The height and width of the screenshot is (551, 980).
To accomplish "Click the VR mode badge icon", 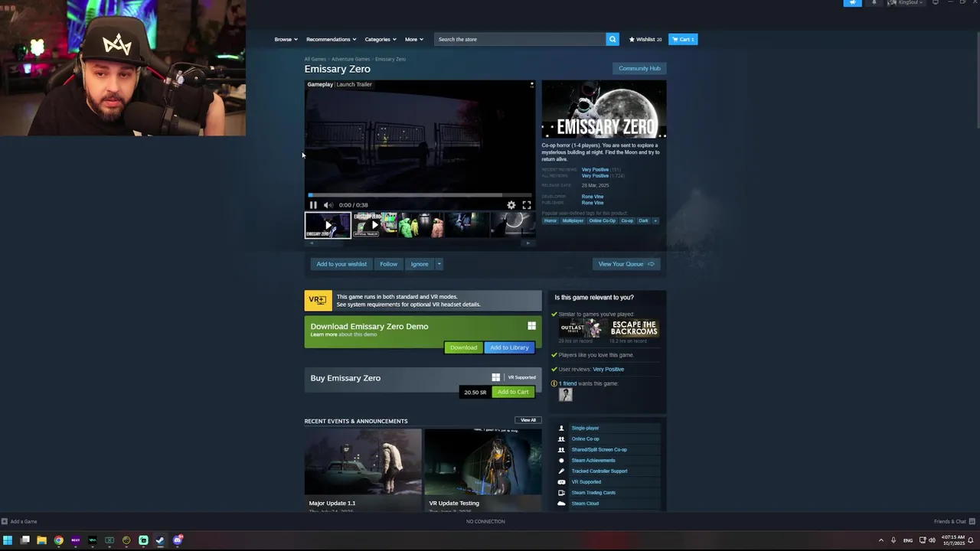I will coord(318,300).
